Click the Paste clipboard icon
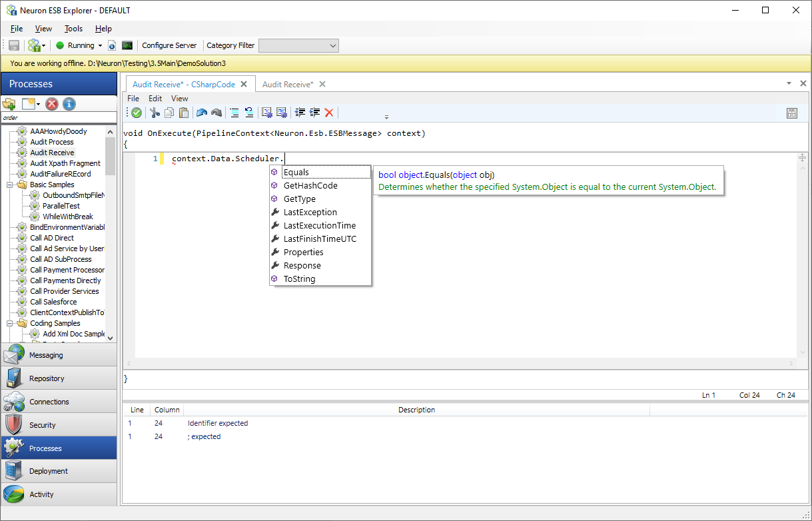The height and width of the screenshot is (521, 812). pos(184,113)
